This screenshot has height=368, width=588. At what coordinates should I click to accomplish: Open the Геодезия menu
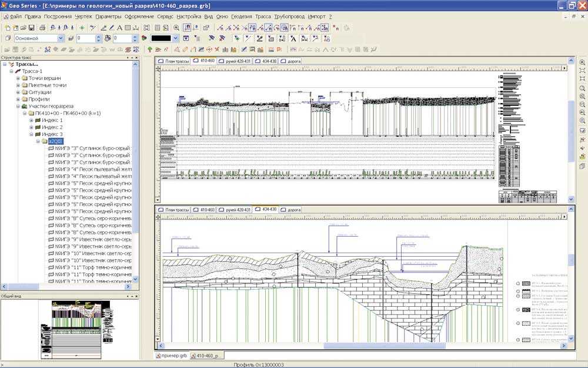coord(242,16)
